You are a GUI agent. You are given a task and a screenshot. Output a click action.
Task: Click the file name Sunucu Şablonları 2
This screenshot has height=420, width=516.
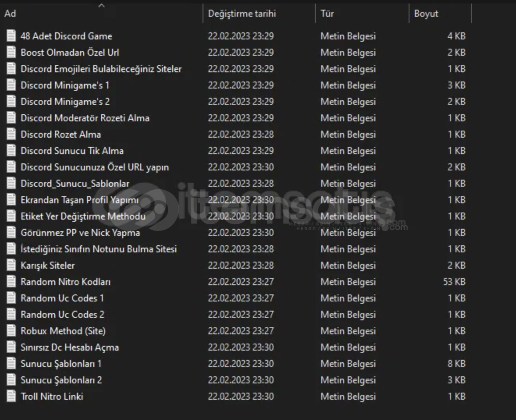click(x=61, y=380)
